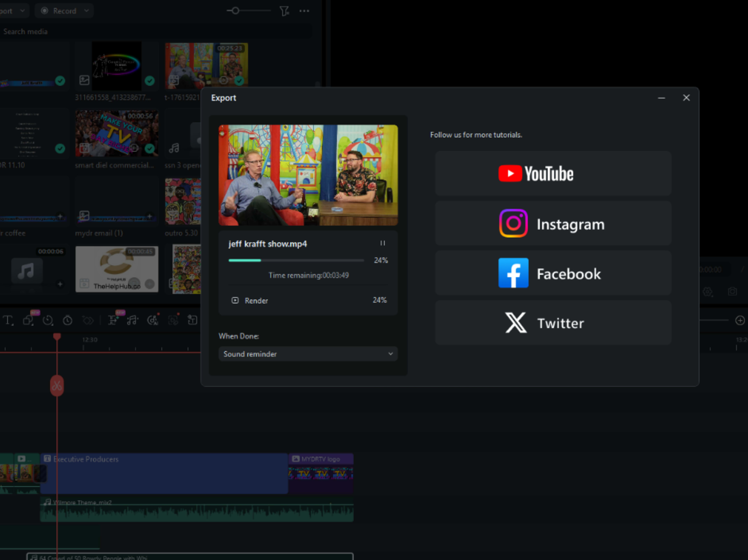Screen dimensions: 748x560
Task: Click the Duration stopwatch icon
Action: [68, 320]
